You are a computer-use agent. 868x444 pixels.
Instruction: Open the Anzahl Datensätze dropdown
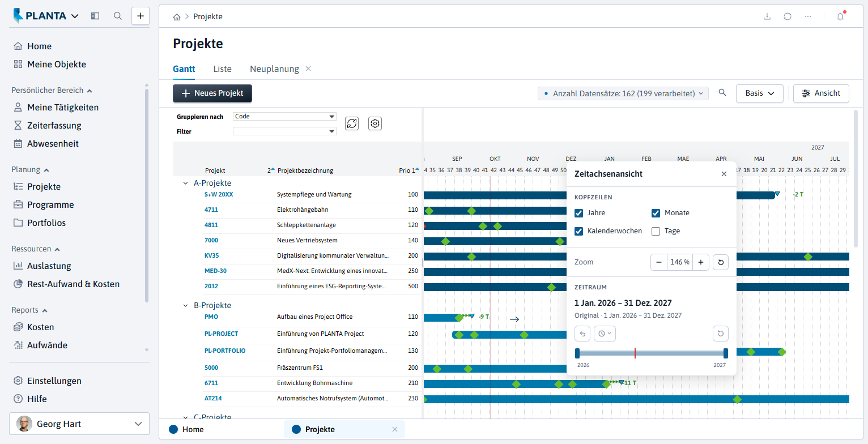[x=623, y=93]
